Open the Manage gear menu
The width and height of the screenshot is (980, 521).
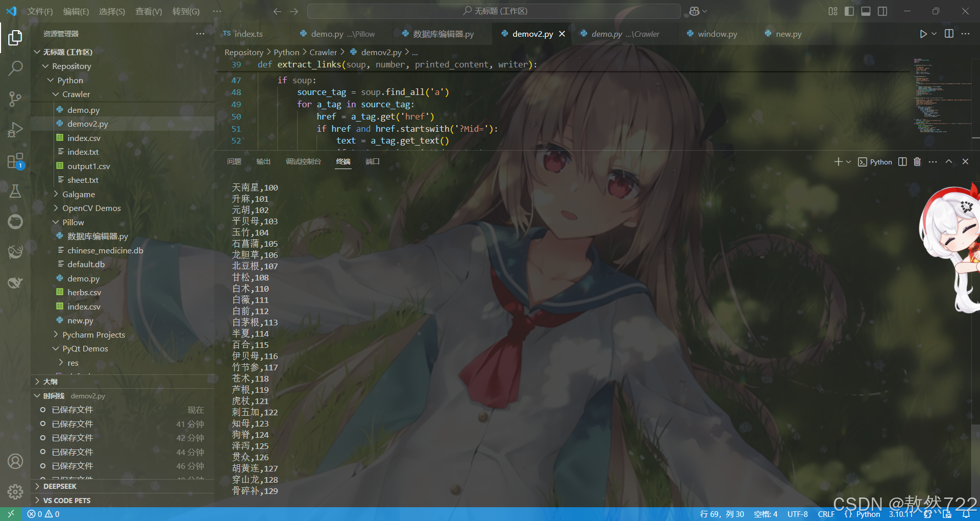point(15,491)
